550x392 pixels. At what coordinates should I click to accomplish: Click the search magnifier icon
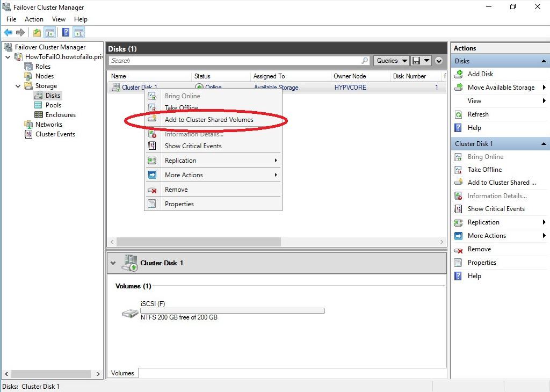365,61
